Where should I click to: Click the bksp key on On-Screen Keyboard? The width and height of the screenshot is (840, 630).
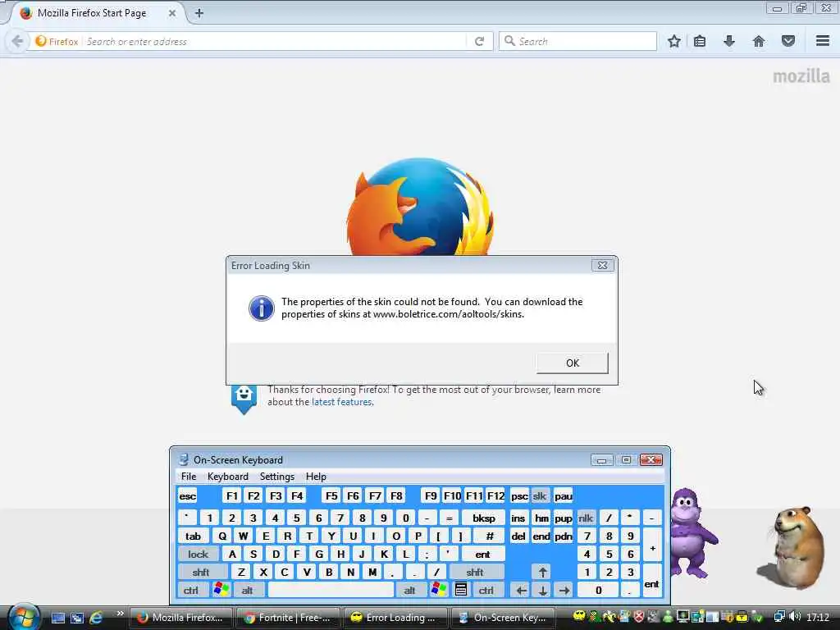(x=483, y=518)
